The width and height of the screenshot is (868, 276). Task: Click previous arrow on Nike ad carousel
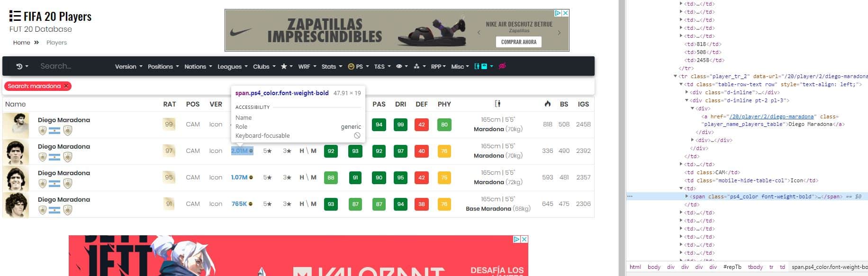[479, 33]
